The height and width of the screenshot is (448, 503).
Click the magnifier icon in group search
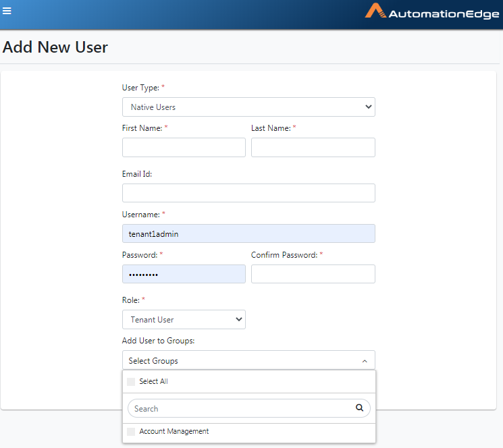click(x=359, y=408)
